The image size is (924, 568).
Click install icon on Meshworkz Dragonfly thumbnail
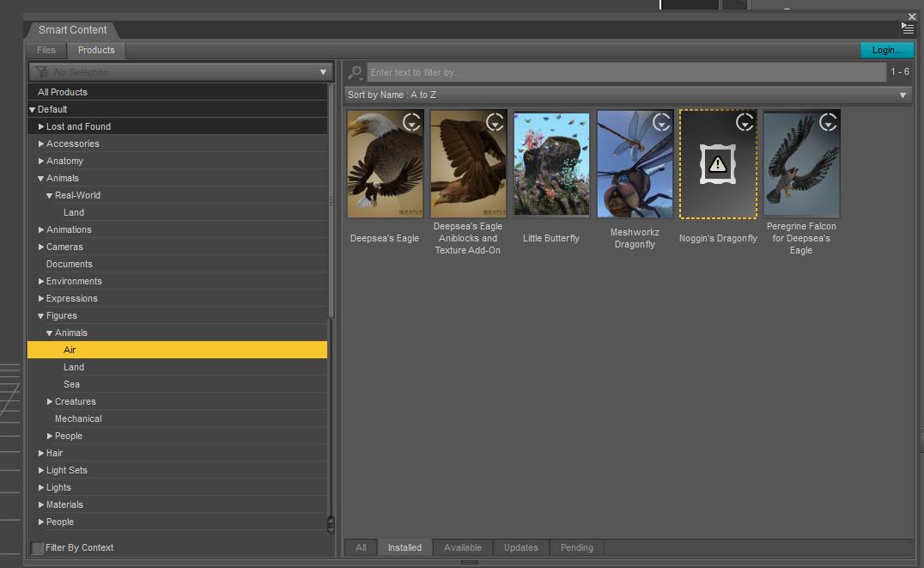(661, 122)
